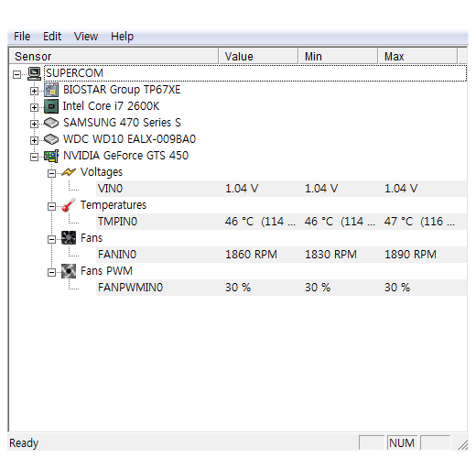
Task: Collapse the NVIDIA GeForce GTS 450 node
Action: (34, 157)
